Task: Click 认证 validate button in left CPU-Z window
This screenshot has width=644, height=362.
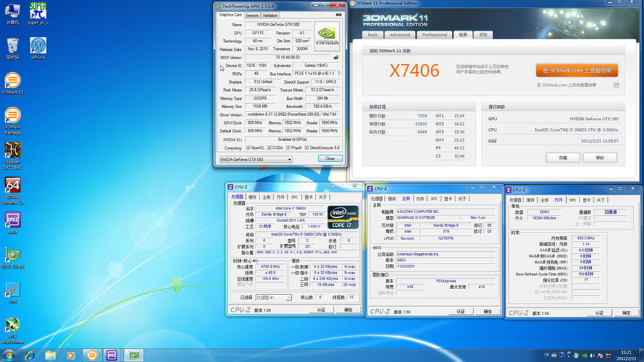Action: [x=321, y=310]
